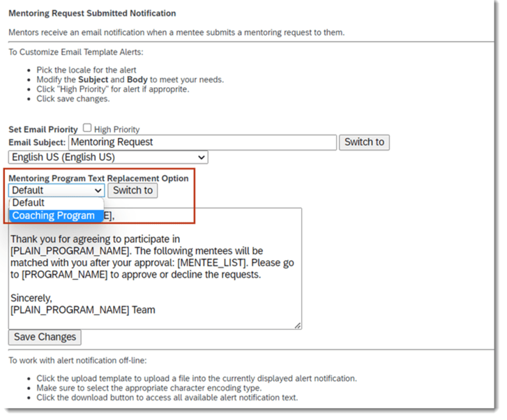Viewport: 507px width, 420px height.
Task: Click the Set Email Priority label
Action: click(43, 130)
